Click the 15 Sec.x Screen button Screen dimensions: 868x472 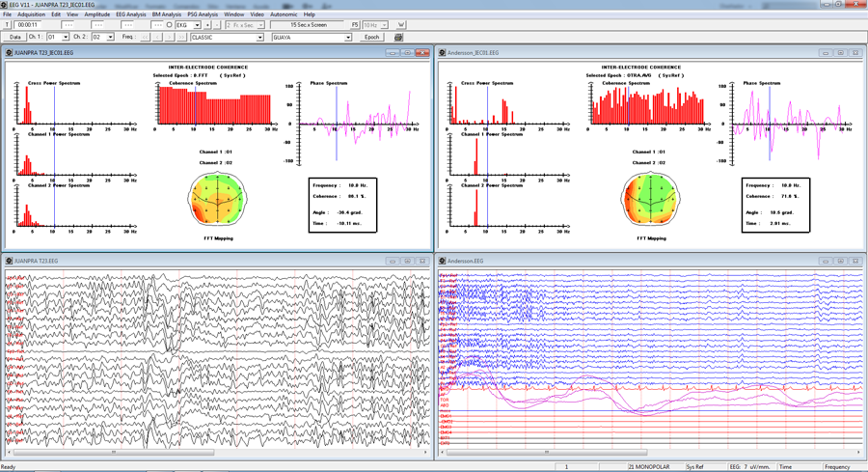(309, 25)
